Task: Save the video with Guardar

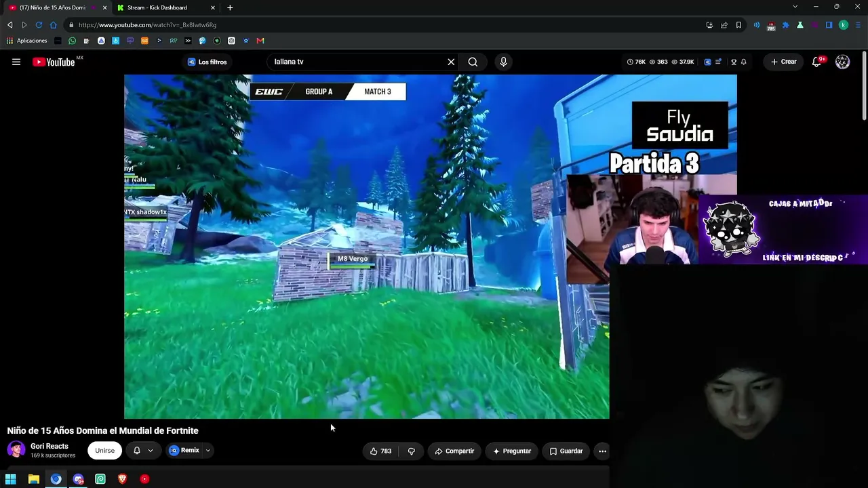Action: point(566,451)
